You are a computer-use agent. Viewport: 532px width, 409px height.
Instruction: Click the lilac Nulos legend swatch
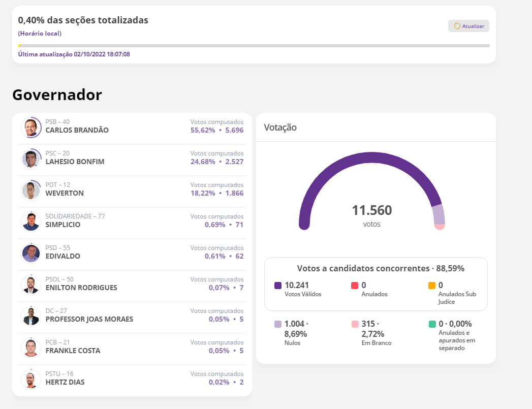point(278,324)
